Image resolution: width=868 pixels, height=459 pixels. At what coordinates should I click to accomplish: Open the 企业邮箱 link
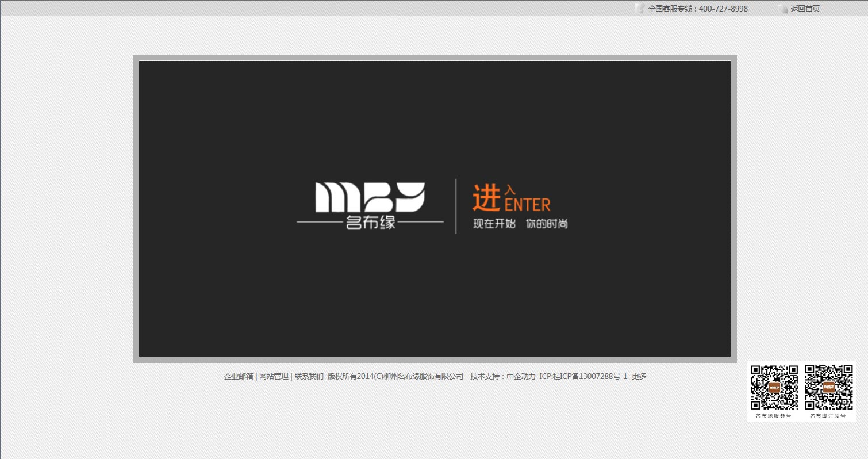238,376
